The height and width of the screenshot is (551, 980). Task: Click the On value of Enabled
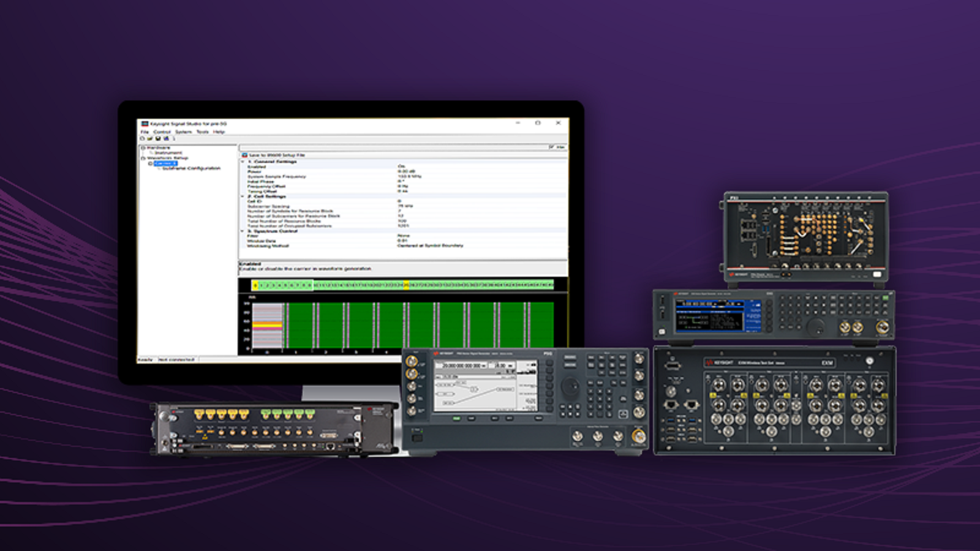[x=401, y=167]
